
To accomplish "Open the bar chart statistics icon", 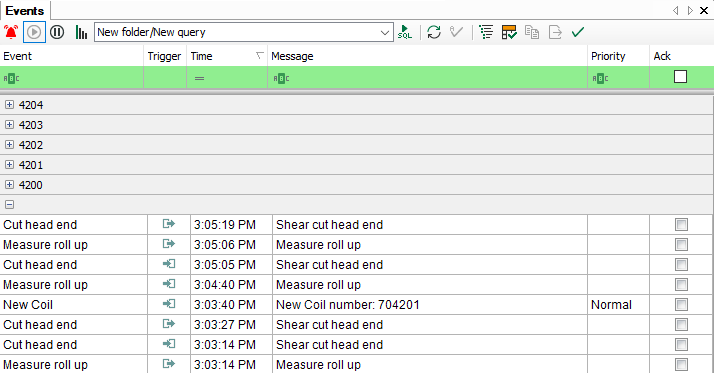I will pyautogui.click(x=81, y=32).
